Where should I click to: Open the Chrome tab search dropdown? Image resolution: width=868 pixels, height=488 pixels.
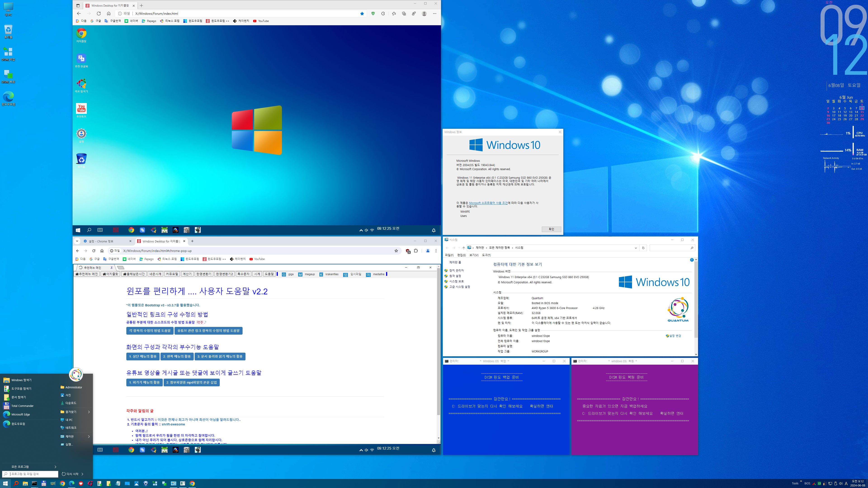pyautogui.click(x=77, y=241)
